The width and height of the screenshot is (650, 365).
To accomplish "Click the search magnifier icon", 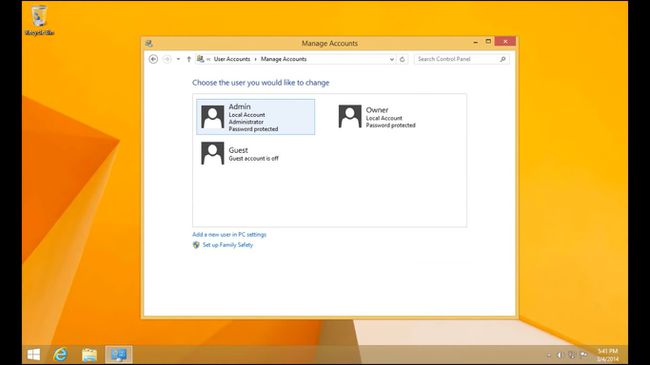I will [x=503, y=59].
